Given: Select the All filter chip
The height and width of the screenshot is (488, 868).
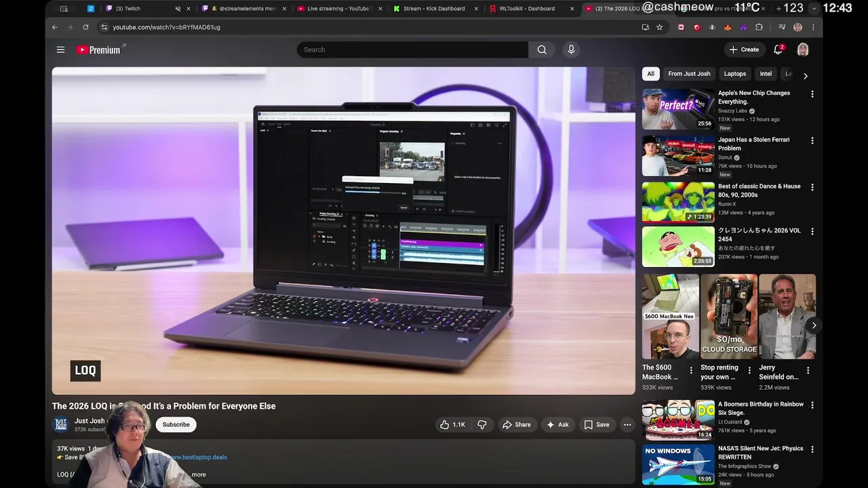Looking at the screenshot, I should click(x=650, y=74).
